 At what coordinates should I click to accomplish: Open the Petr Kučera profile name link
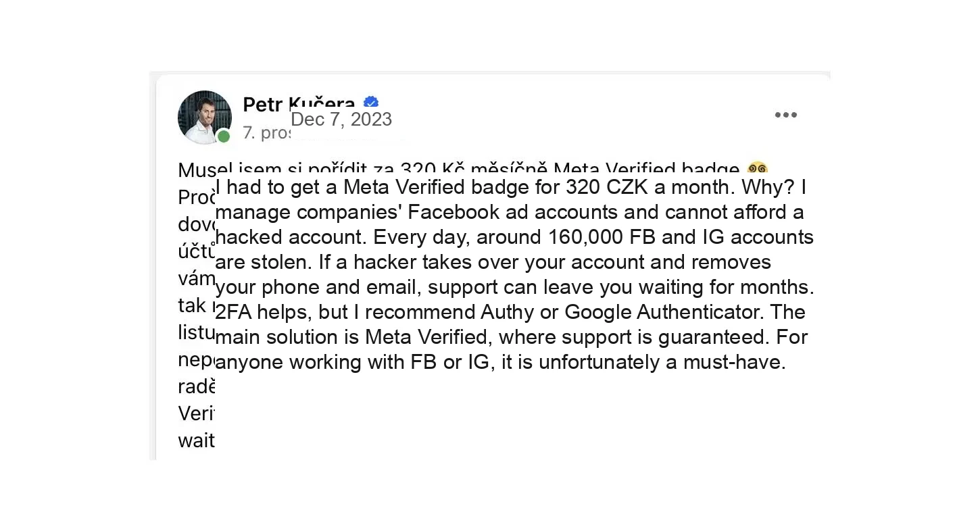(x=299, y=103)
